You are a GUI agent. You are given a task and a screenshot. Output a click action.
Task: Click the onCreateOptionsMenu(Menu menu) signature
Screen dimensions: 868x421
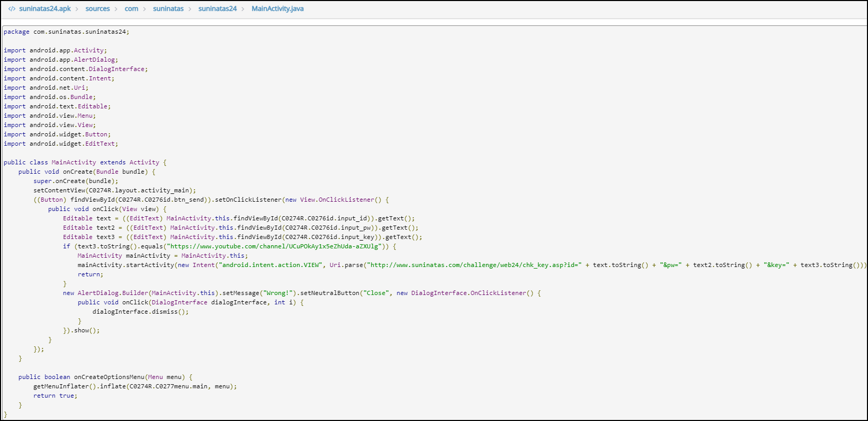105,377
